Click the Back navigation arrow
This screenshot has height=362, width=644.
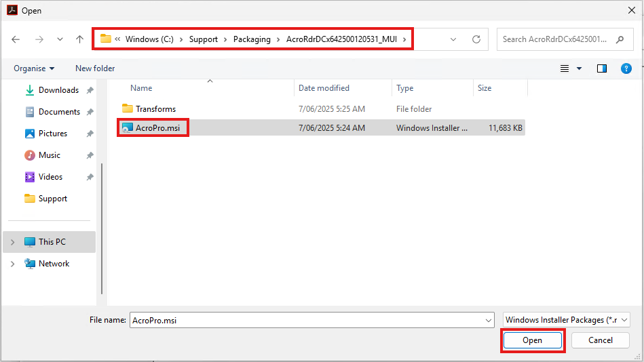16,39
